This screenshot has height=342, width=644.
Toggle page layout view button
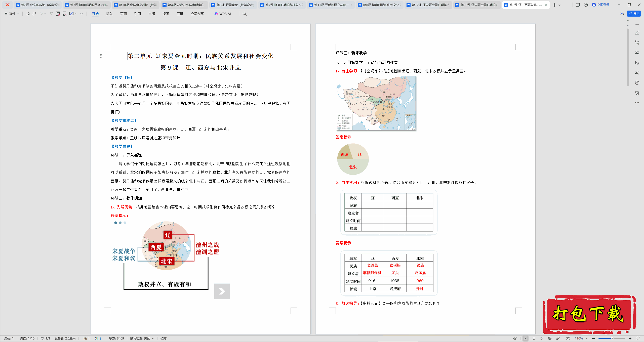point(526,338)
